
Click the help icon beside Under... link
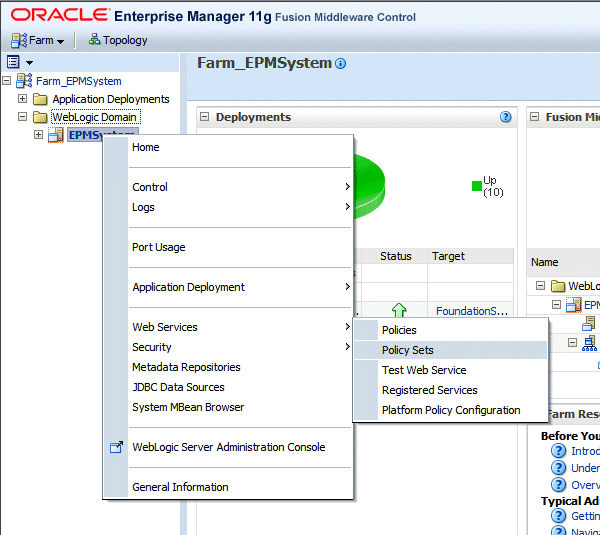(558, 468)
